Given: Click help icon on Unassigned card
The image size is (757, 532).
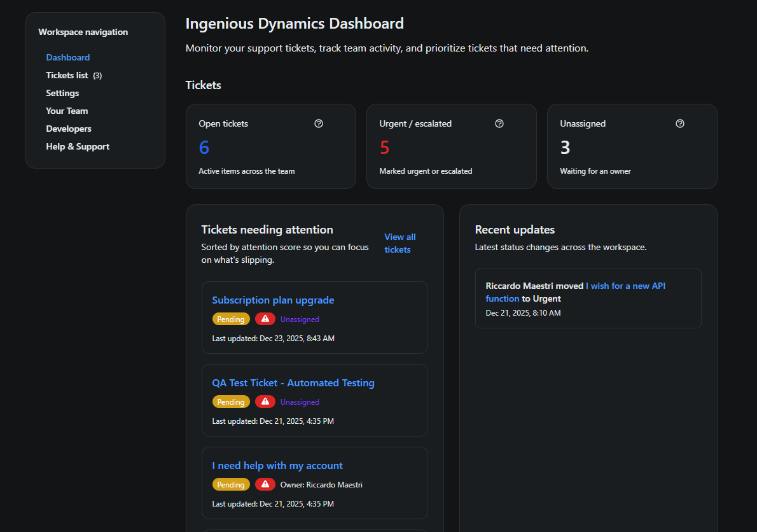Looking at the screenshot, I should (680, 123).
